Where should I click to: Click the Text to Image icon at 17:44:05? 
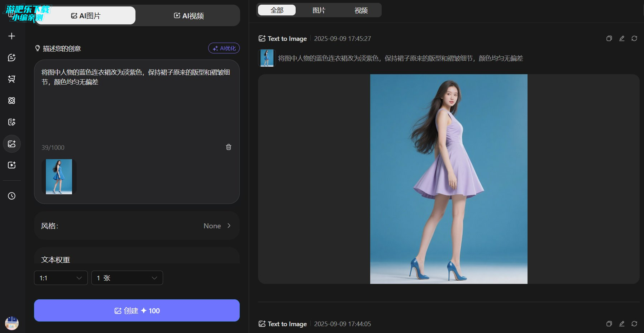pos(262,324)
